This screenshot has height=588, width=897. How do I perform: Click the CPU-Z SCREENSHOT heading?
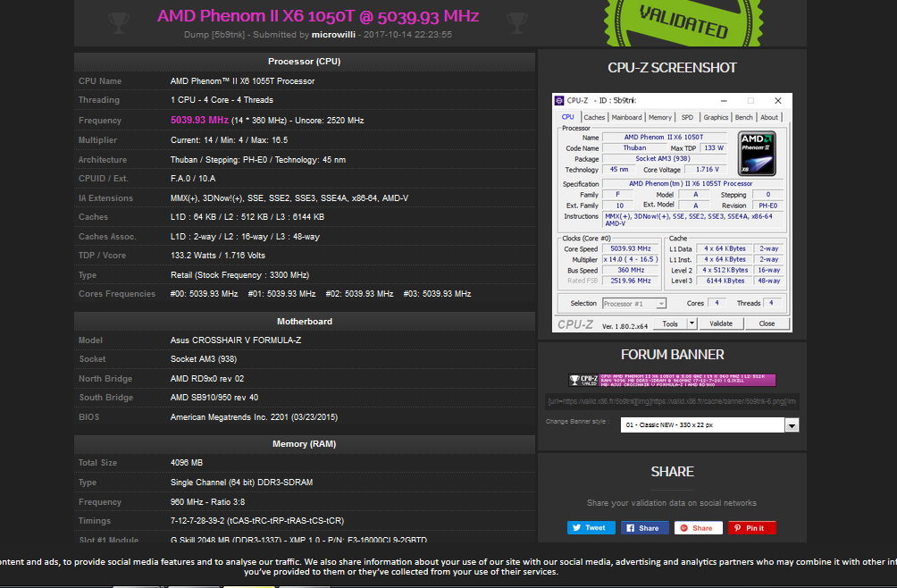(672, 68)
